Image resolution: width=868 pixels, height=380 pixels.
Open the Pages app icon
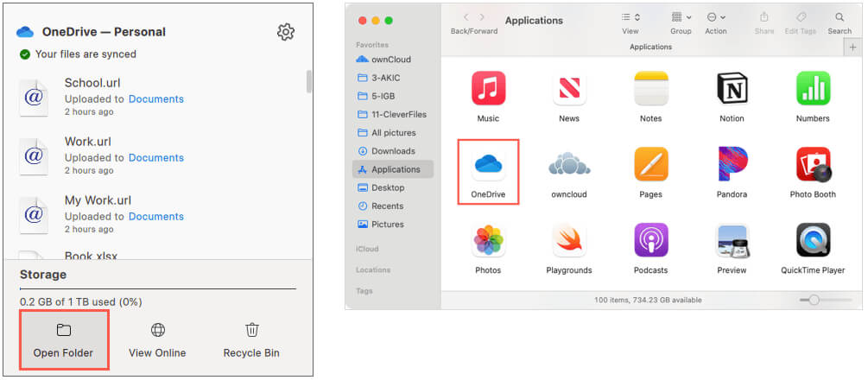[651, 164]
